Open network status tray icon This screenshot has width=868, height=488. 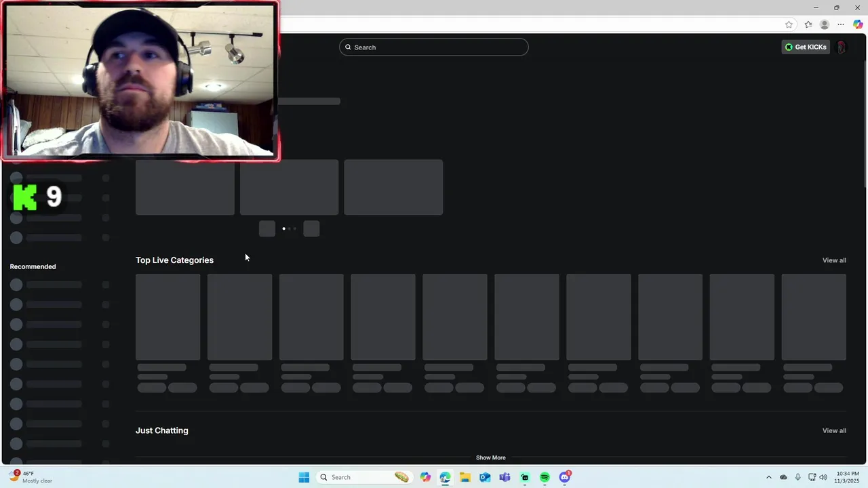point(812,477)
